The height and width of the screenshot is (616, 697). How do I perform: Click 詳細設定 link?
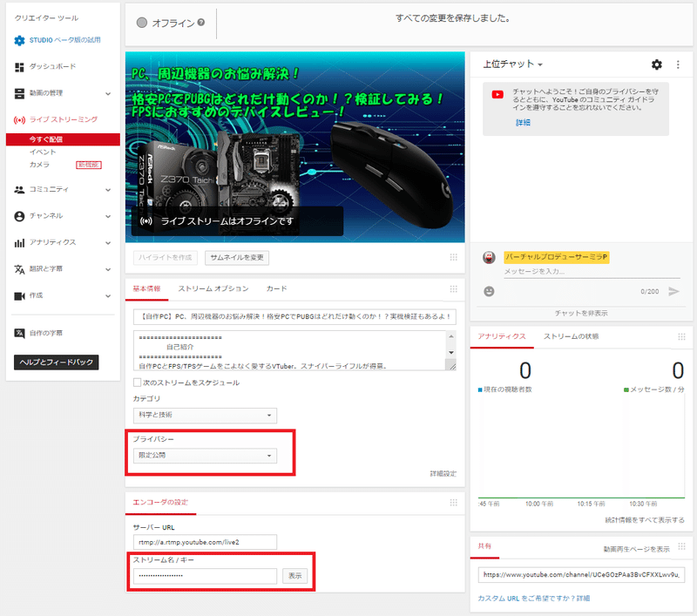443,474
